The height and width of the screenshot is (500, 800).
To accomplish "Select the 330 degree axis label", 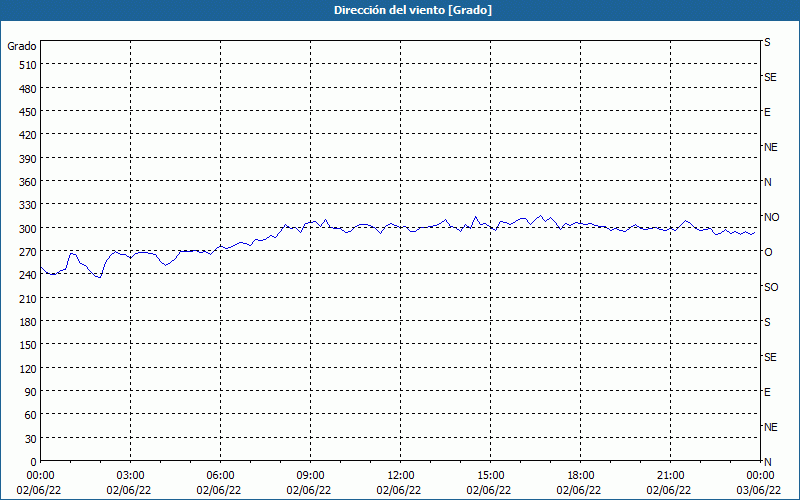I will coord(28,205).
